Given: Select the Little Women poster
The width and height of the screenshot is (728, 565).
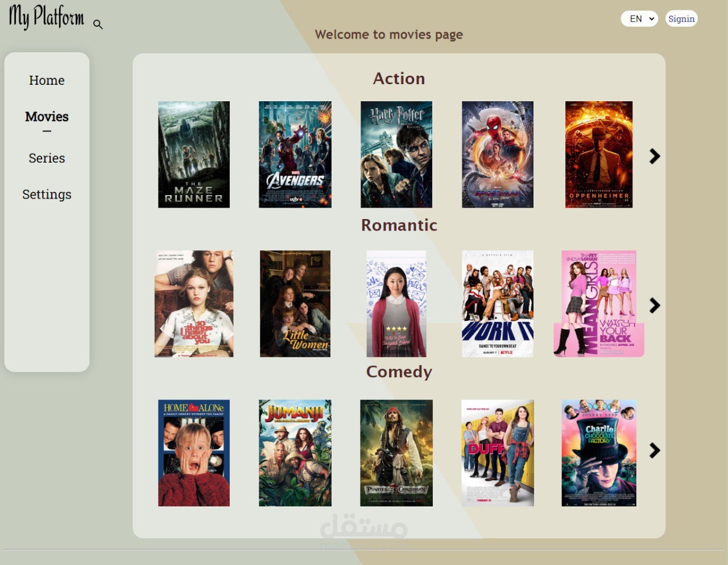Looking at the screenshot, I should [295, 304].
